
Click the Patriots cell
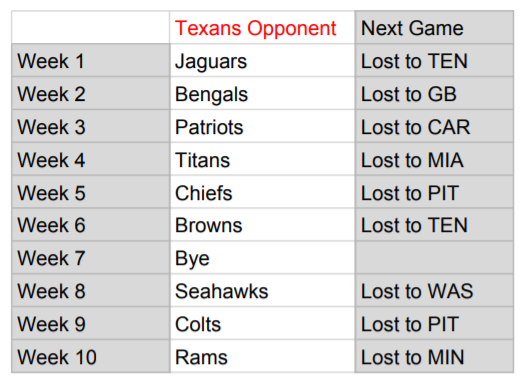262,126
